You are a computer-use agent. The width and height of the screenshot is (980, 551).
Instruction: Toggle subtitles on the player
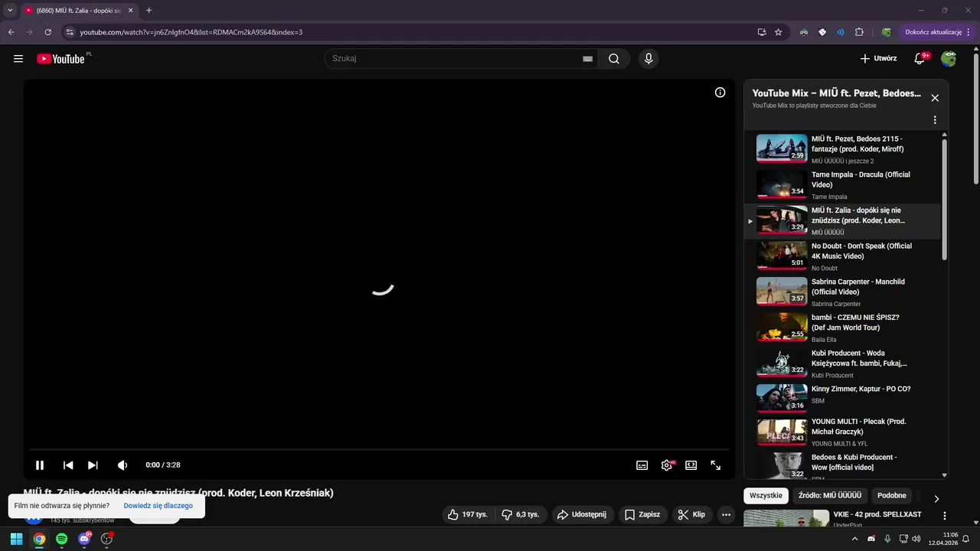click(x=642, y=465)
